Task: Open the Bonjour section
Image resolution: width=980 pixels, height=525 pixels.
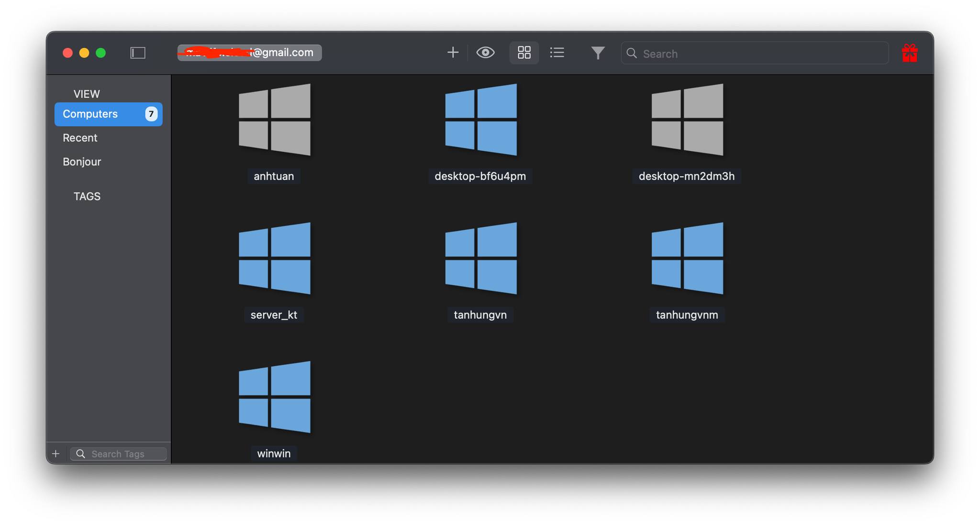Action: [81, 162]
